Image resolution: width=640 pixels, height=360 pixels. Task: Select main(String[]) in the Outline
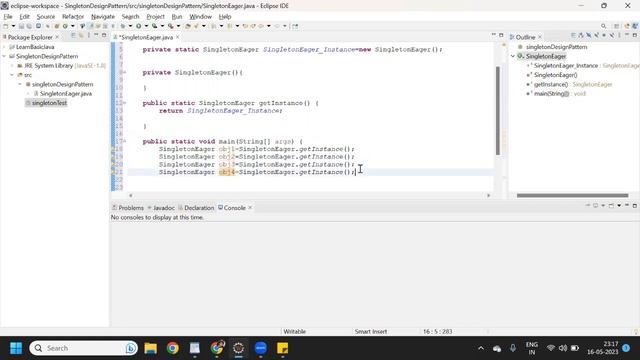[x=551, y=94]
